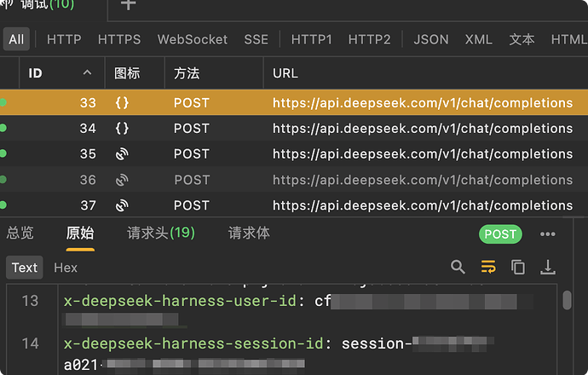Viewport: 588px width, 375px height.
Task: Download the raw request content
Action: coord(547,267)
